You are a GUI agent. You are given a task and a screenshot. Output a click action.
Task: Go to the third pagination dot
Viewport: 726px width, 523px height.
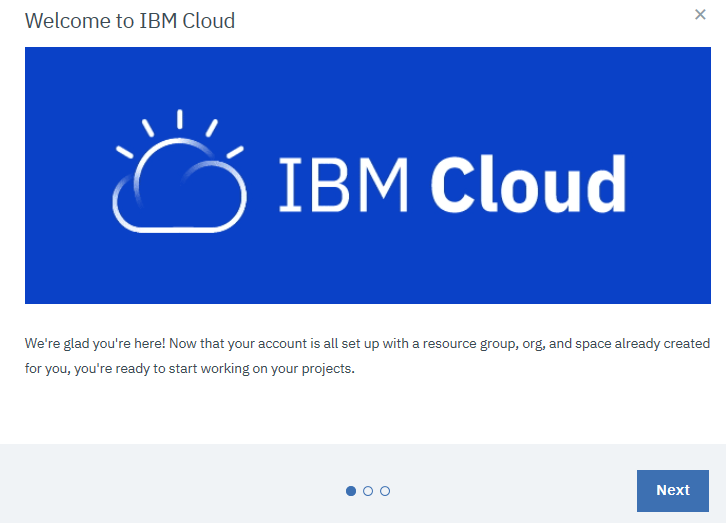(385, 491)
